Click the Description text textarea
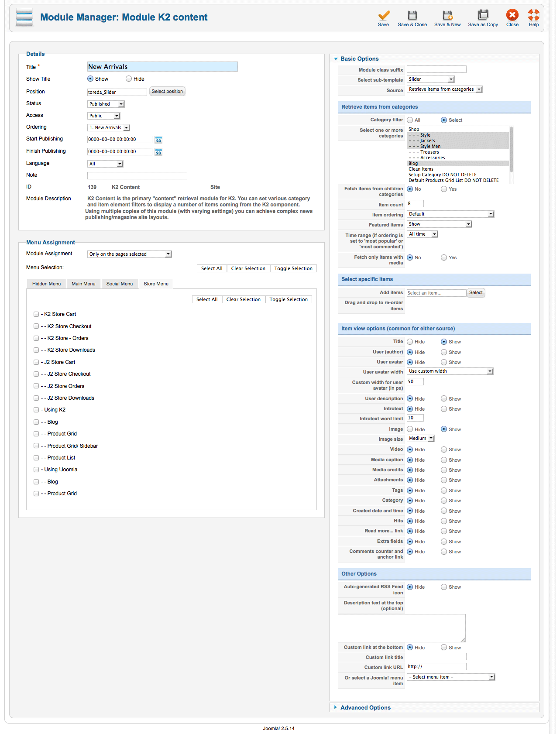This screenshot has width=560, height=734. 402,628
